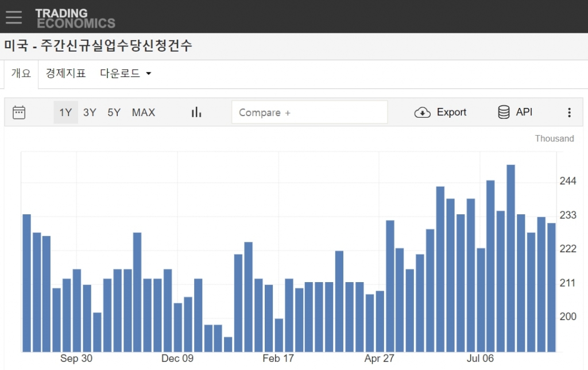Image resolution: width=588 pixels, height=370 pixels.
Task: Switch to the 경제지표 tab
Action: [65, 74]
